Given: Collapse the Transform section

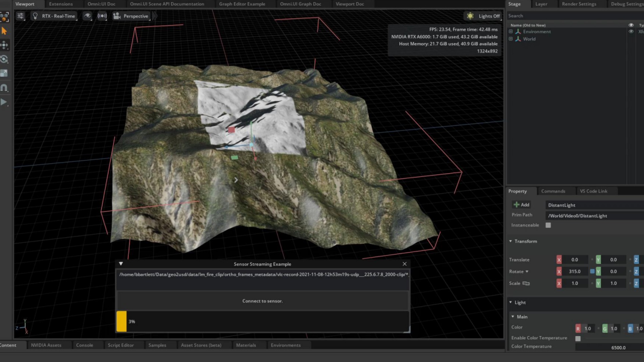Looking at the screenshot, I should click(511, 241).
